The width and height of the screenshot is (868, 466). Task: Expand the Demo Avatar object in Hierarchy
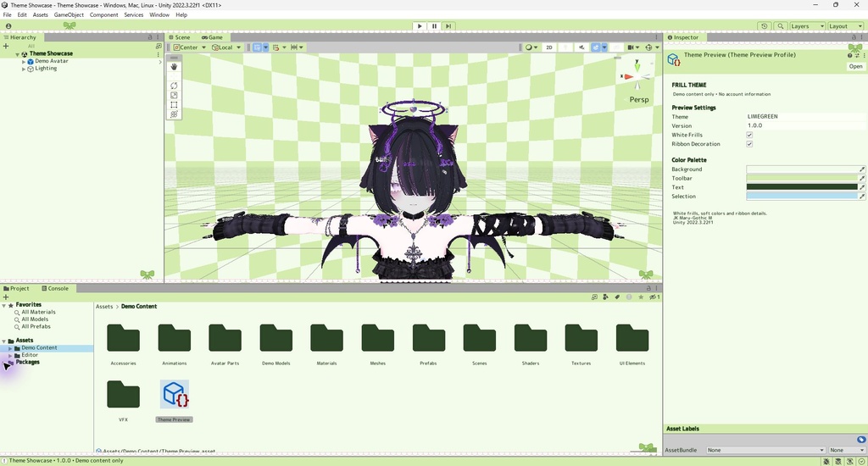click(24, 62)
